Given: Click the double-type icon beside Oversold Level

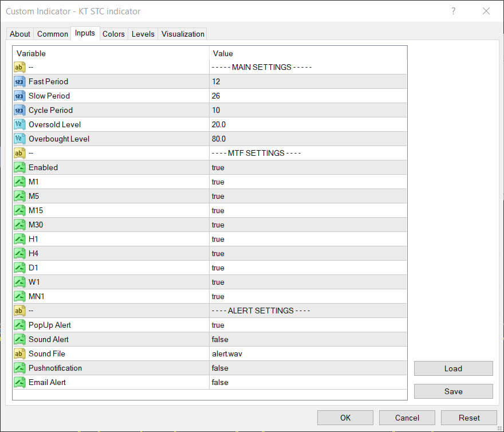Looking at the screenshot, I should (19, 124).
